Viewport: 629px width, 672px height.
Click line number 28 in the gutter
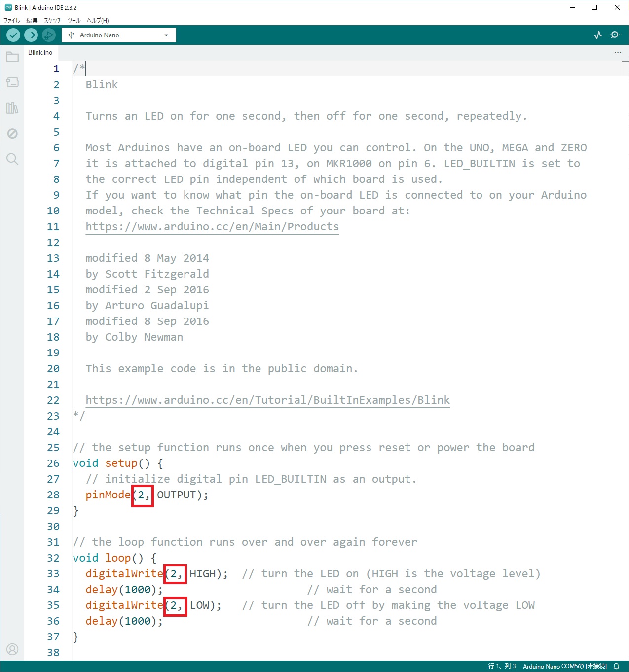pyautogui.click(x=53, y=495)
